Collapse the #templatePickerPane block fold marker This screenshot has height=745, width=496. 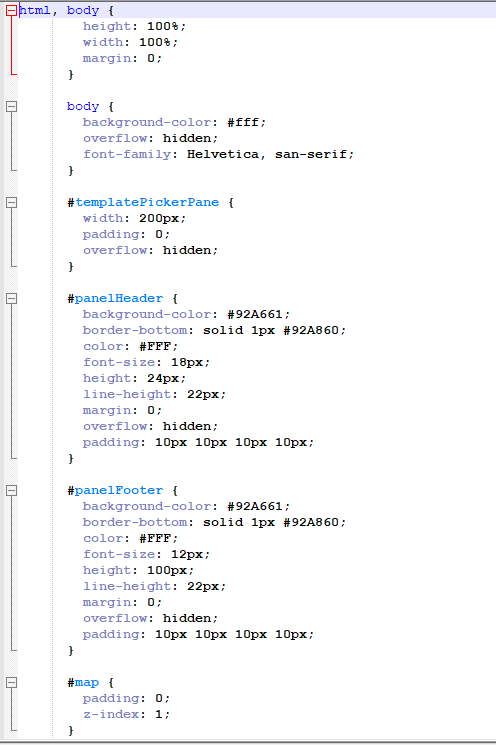(11, 202)
